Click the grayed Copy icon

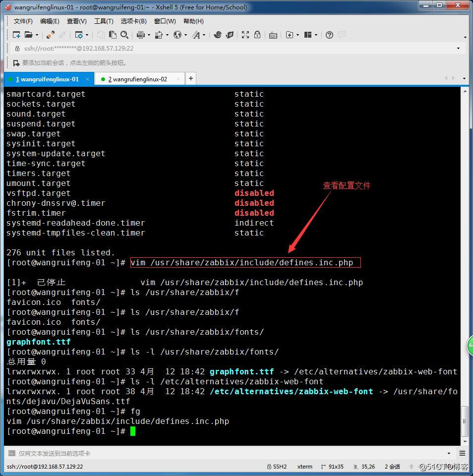coord(101,35)
